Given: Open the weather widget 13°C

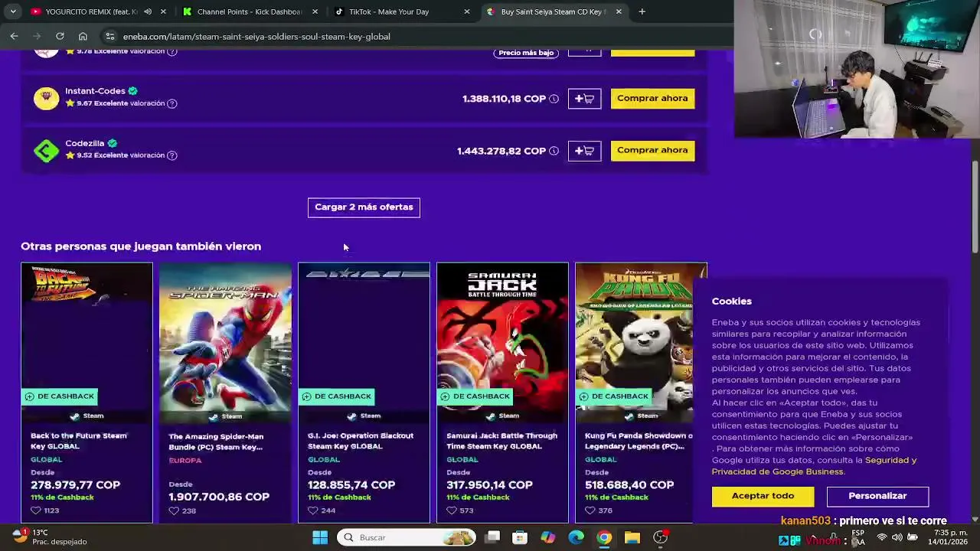Looking at the screenshot, I should [x=49, y=537].
